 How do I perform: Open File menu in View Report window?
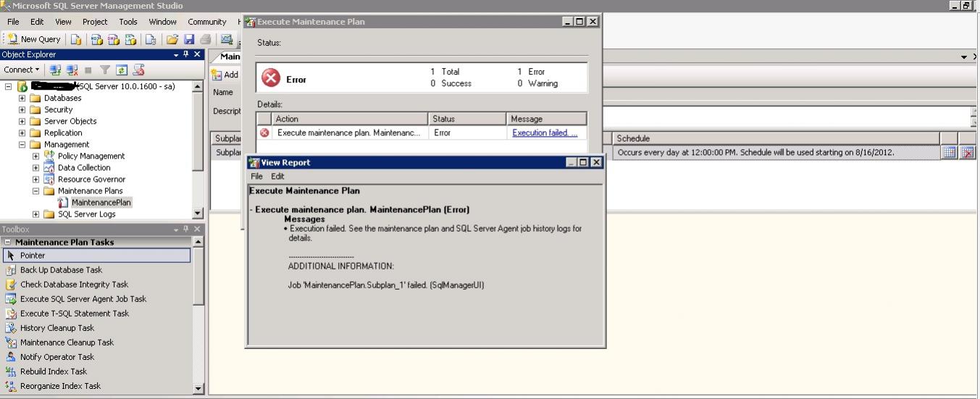tap(256, 176)
